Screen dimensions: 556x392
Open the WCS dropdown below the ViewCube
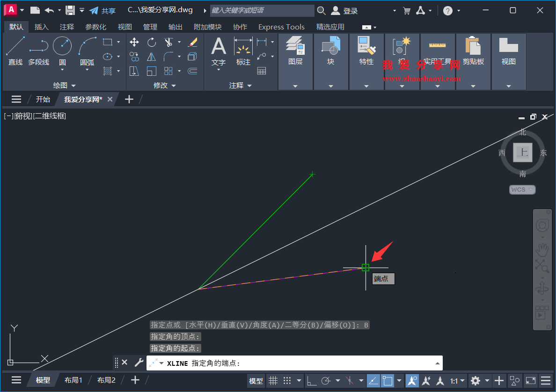point(522,189)
